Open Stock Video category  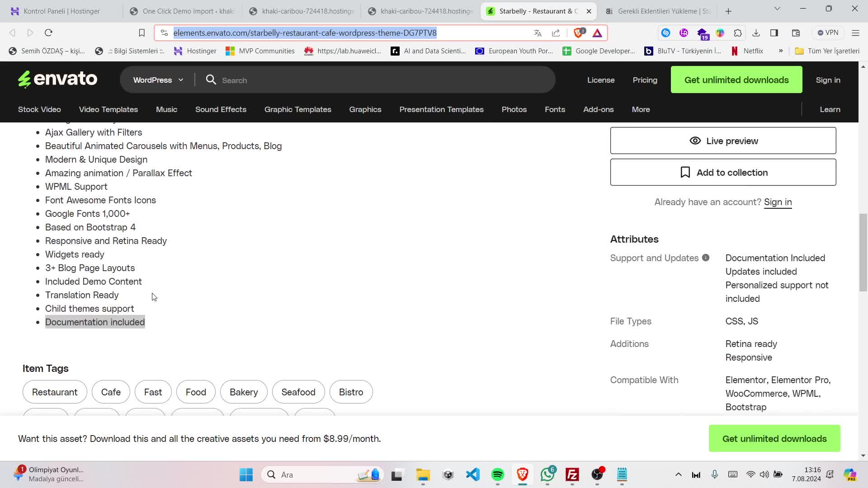click(39, 109)
